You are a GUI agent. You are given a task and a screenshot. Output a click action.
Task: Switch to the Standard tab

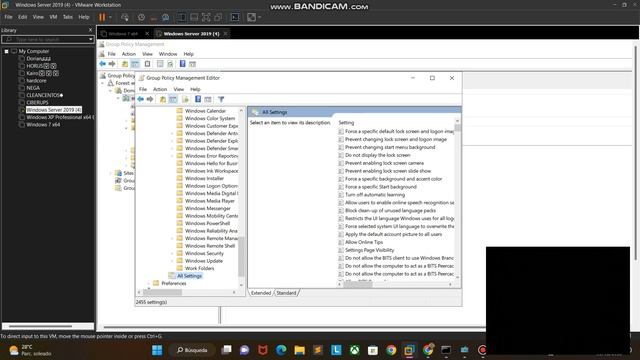(x=286, y=293)
